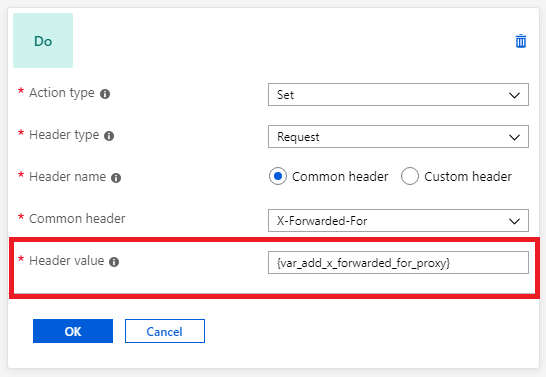Select the Common header radio button

coord(278,176)
